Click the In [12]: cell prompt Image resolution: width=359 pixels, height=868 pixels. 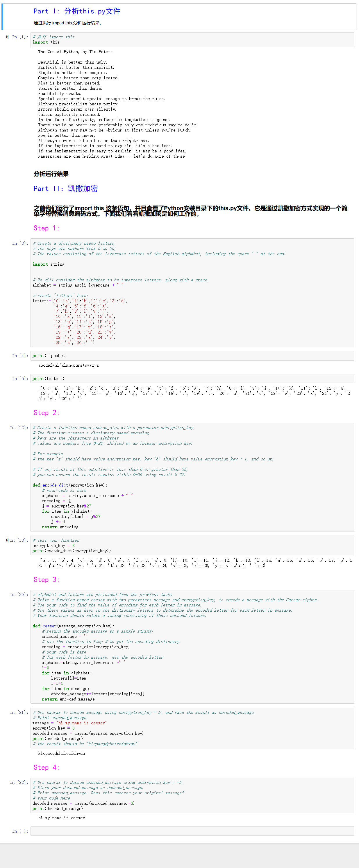(19, 427)
